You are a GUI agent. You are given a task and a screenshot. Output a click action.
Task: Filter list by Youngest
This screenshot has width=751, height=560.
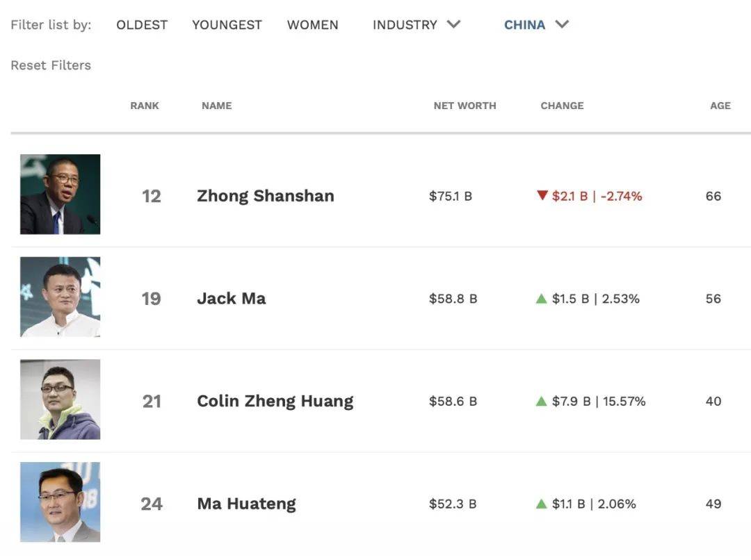coord(227,25)
